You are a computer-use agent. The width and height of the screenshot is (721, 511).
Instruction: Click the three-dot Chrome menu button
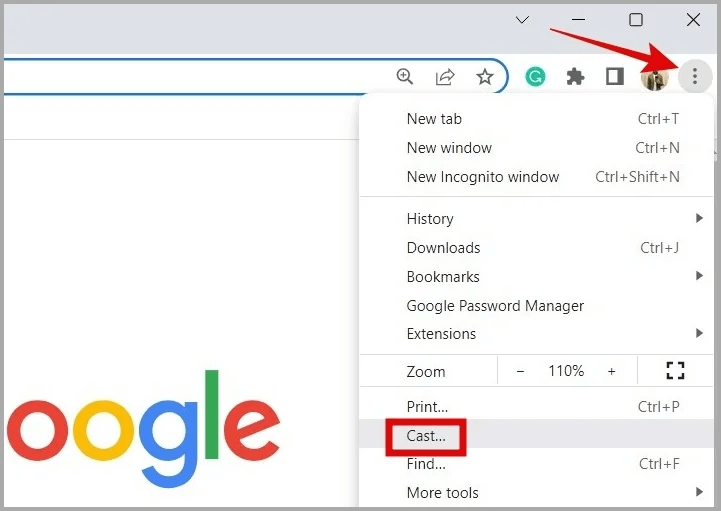695,76
